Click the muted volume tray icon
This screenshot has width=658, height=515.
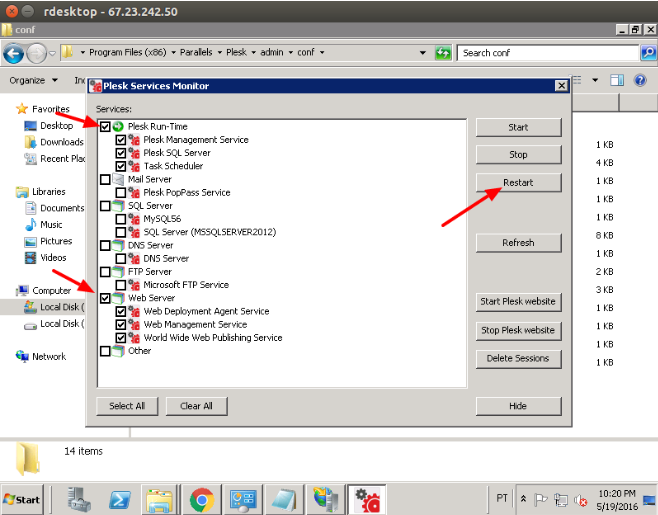point(581,500)
